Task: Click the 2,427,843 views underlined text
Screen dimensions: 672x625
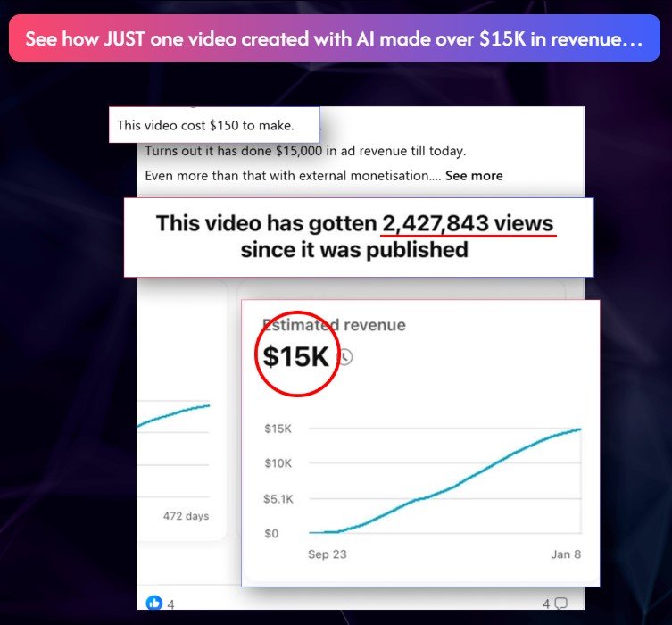Action: 468,223
